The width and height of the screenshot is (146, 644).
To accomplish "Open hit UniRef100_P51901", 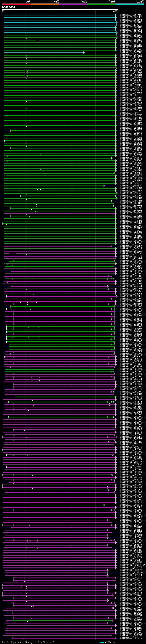I will click(131, 510).
